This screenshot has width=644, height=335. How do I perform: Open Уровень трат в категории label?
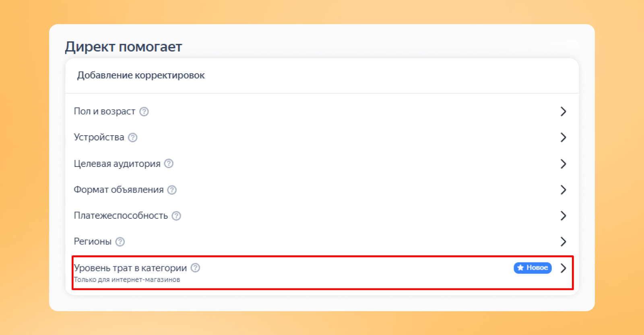tap(130, 268)
